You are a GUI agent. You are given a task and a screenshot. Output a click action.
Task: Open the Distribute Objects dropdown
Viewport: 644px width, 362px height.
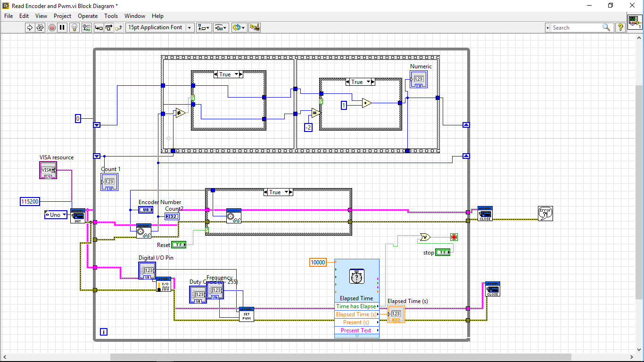coord(221,27)
